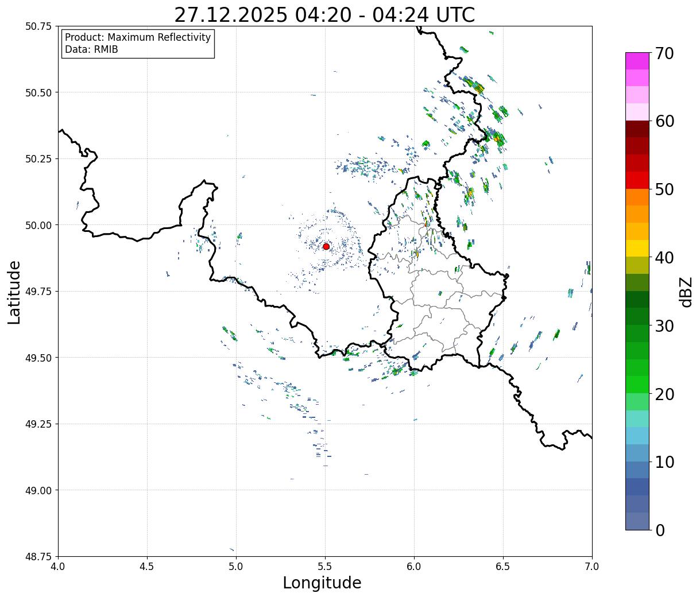700x597 pixels.
Task: Click the latitude tick label 50.50
Action: [38, 92]
